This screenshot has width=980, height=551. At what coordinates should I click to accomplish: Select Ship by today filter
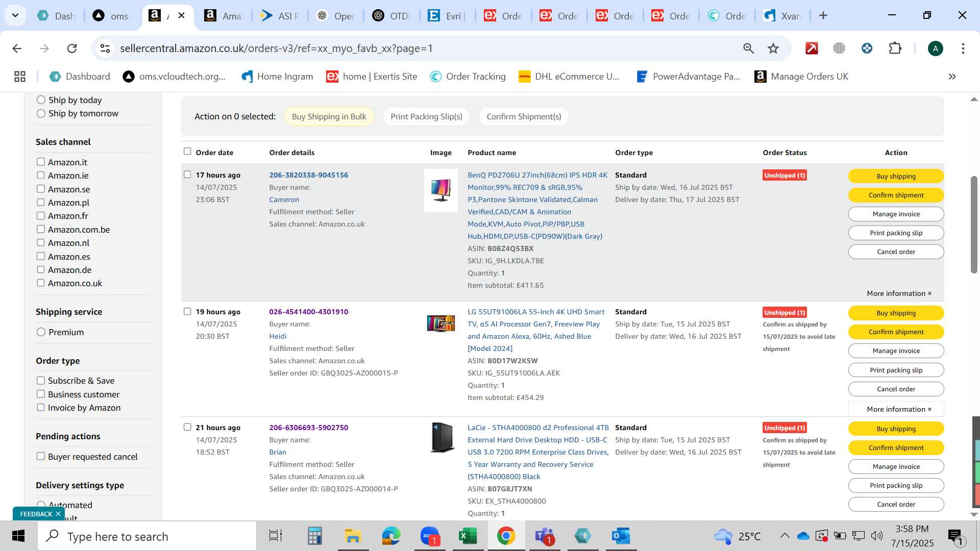click(x=41, y=100)
